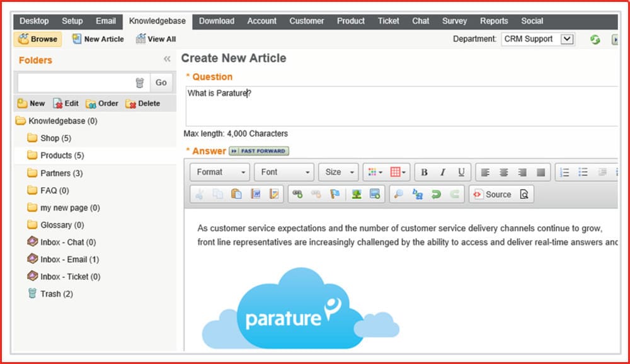Click the insert image icon
This screenshot has height=364, width=630.
click(x=357, y=195)
